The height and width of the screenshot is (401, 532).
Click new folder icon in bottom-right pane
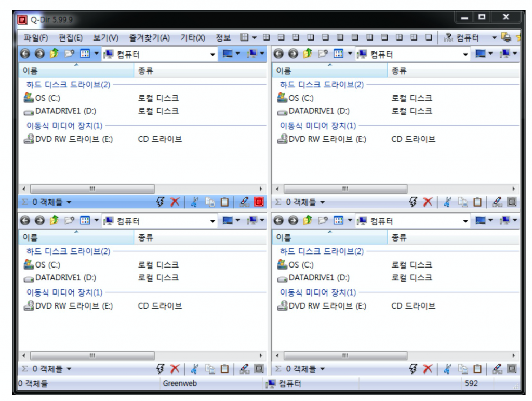click(x=323, y=220)
